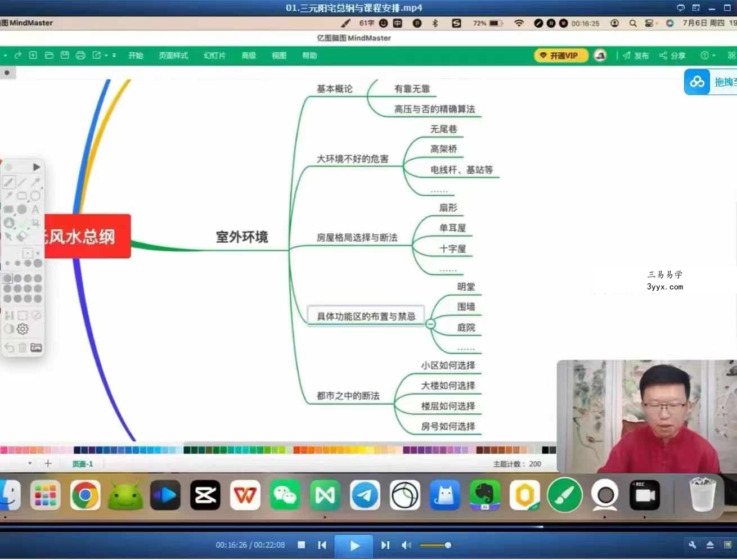The height and width of the screenshot is (560, 737).
Task: Open WeChat from the Dock
Action: click(285, 495)
